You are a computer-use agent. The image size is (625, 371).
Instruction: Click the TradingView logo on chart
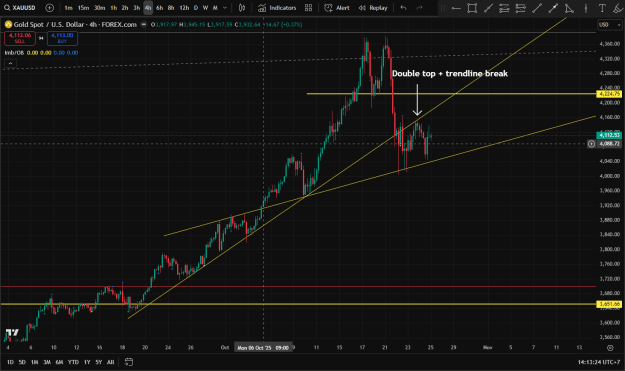point(12,333)
